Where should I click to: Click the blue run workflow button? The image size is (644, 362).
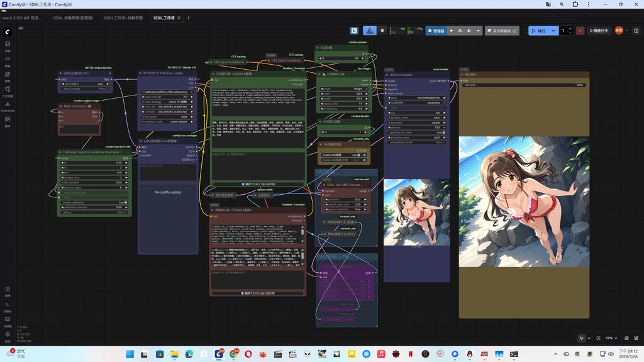[x=538, y=31]
